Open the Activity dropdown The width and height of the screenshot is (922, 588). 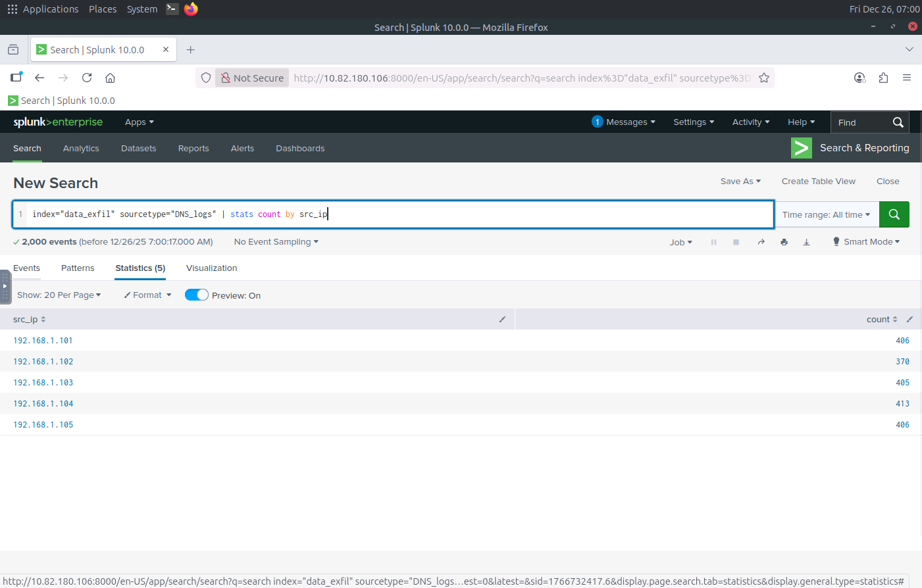click(751, 122)
